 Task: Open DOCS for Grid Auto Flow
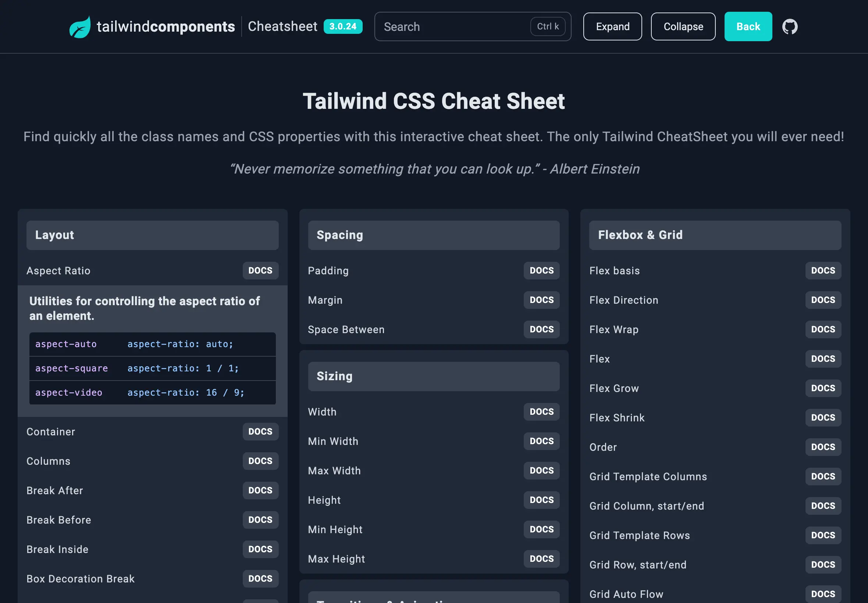click(823, 594)
